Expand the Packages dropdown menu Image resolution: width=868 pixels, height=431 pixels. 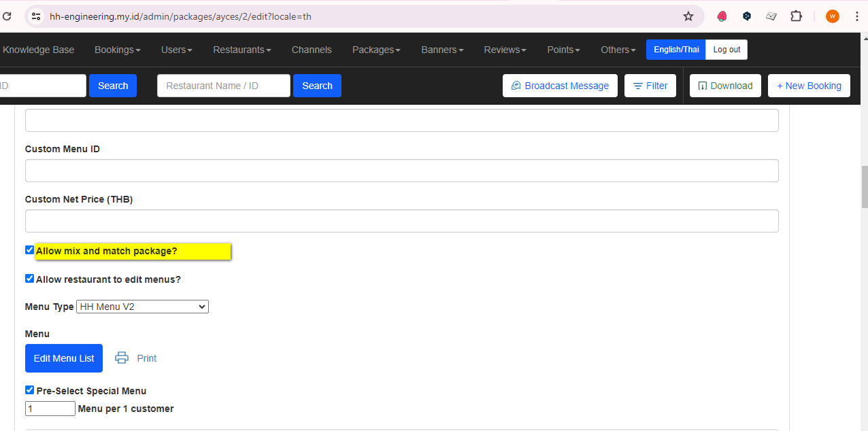(x=376, y=50)
